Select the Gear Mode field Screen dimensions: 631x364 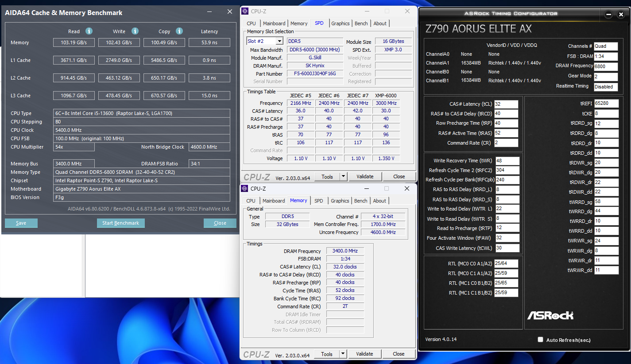[606, 77]
